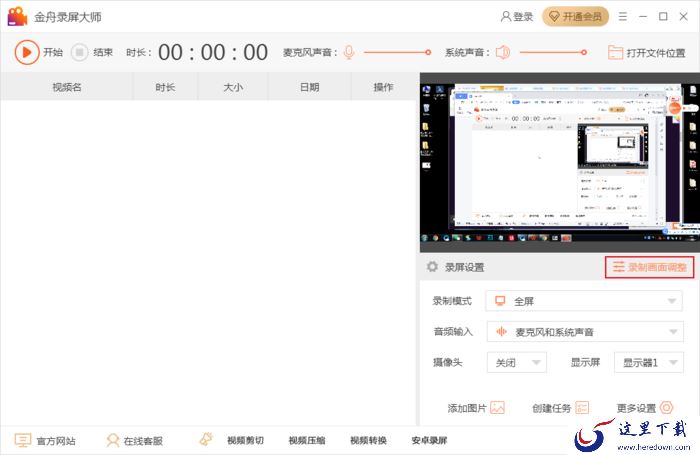This screenshot has width=700, height=455.
Task: Adjust the system sound slider handle
Action: 583,52
